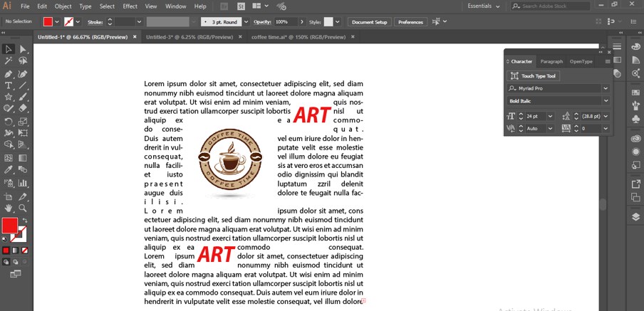Select the Zoom tool
Screen dimensions: 644x311
click(23, 208)
